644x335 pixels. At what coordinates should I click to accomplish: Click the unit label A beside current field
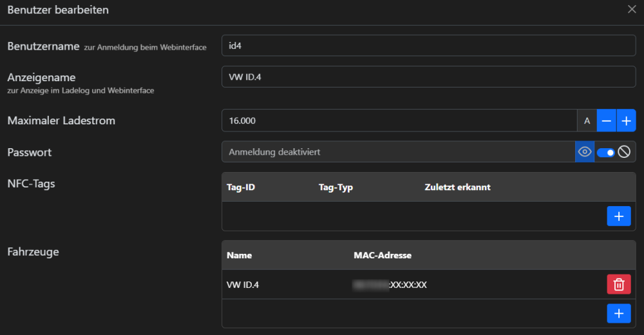click(587, 120)
